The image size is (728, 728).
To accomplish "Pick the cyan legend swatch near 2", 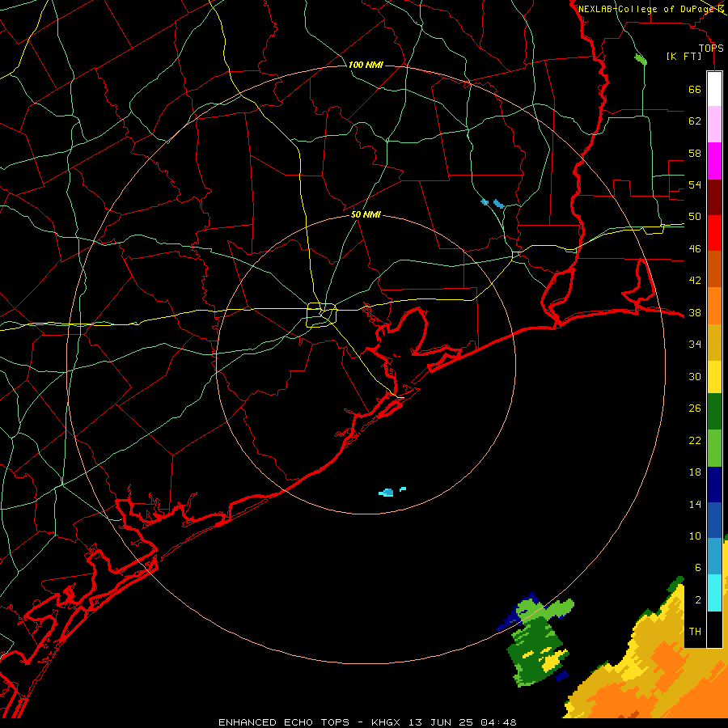I will coord(714,593).
